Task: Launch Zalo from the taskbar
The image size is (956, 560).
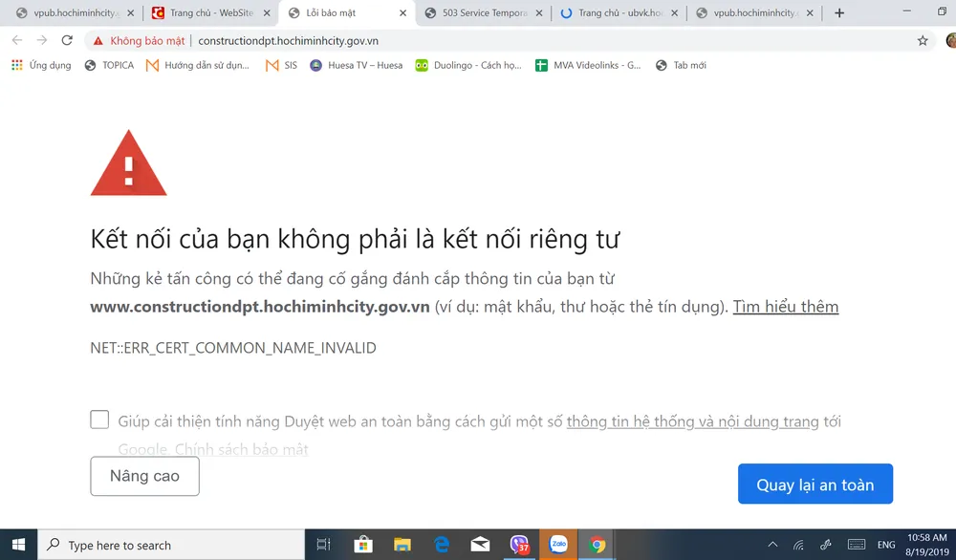Action: point(558,545)
